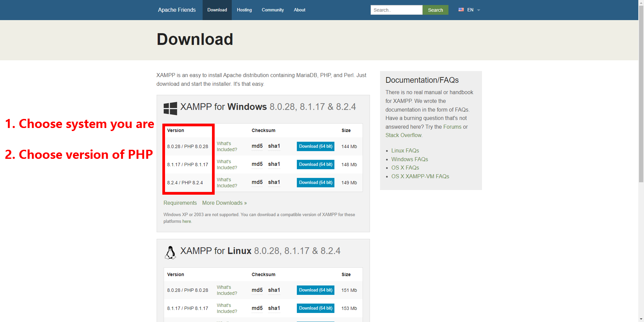Image resolution: width=644 pixels, height=322 pixels.
Task: View md5 checksum for Linux 8.1.17
Action: click(257, 308)
